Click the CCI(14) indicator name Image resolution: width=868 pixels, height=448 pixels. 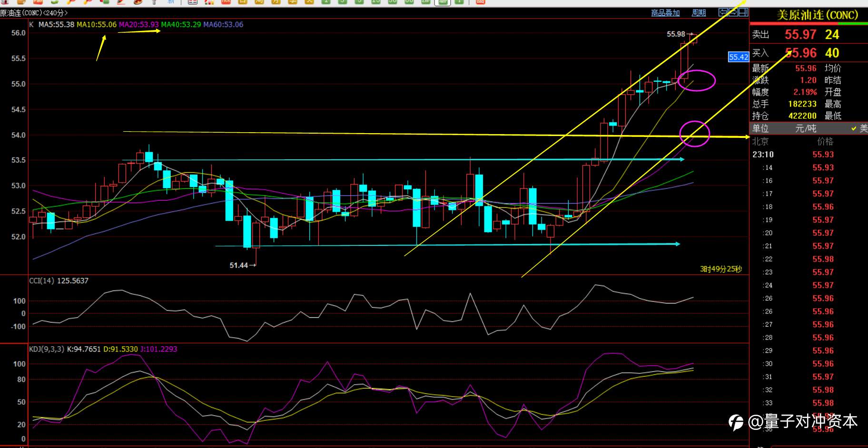click(42, 281)
